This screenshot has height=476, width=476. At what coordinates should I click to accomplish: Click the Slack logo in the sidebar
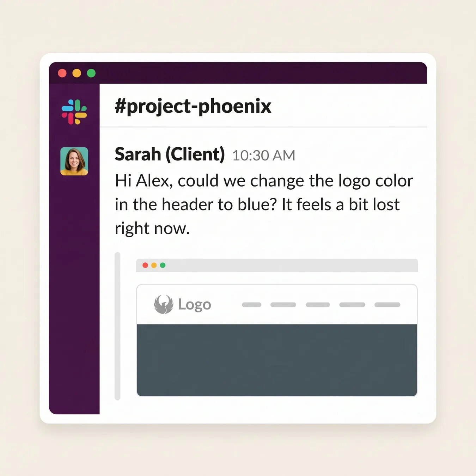click(x=74, y=112)
